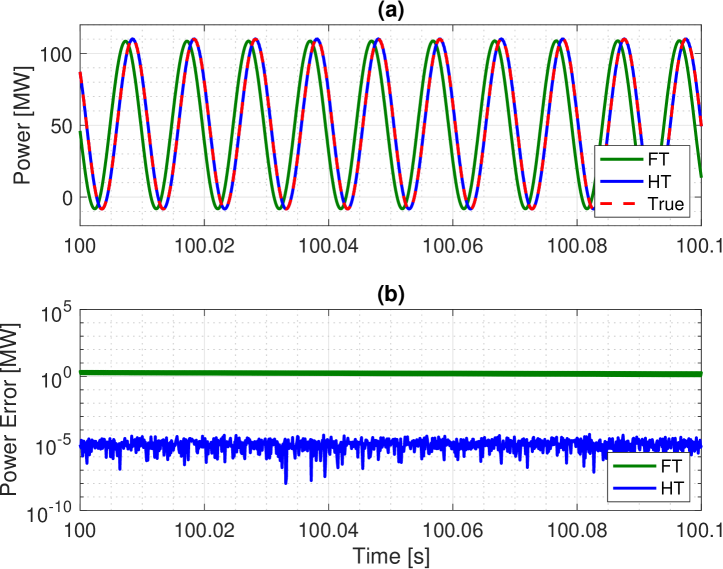The width and height of the screenshot is (723, 569).
Task: Click x-axis tick "100.08" under plot (b)
Action: [x=577, y=530]
